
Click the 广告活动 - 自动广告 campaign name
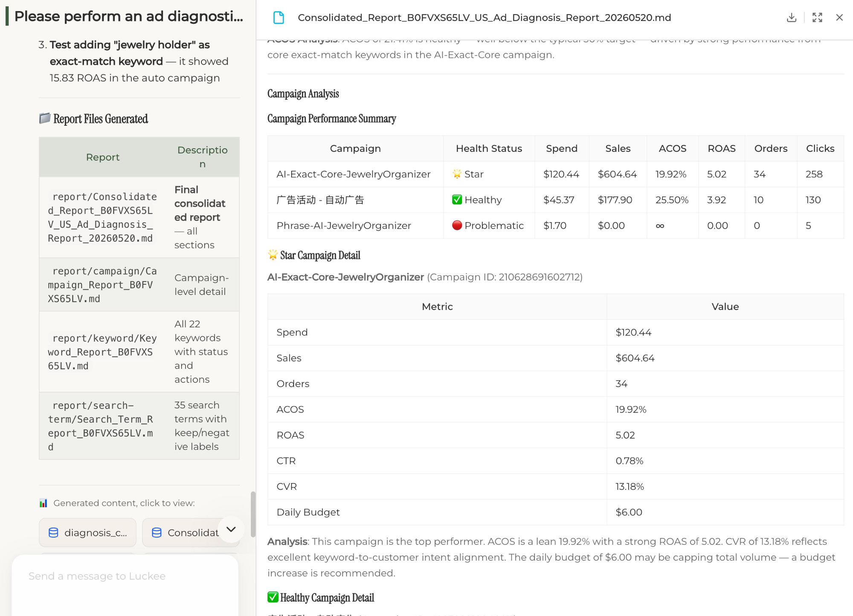pos(320,200)
